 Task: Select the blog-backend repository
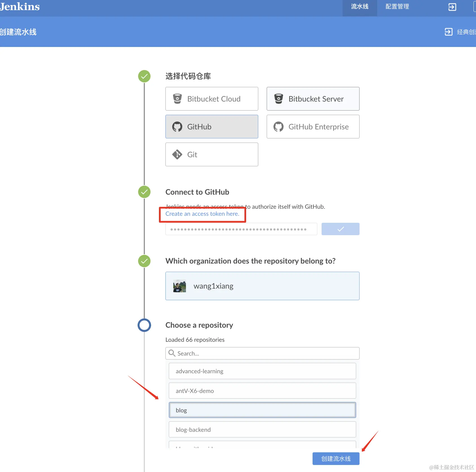coord(262,430)
